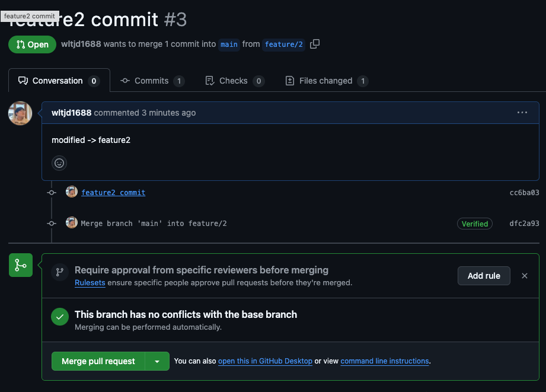Open the feature2 commit link
This screenshot has height=392, width=546.
[113, 193]
